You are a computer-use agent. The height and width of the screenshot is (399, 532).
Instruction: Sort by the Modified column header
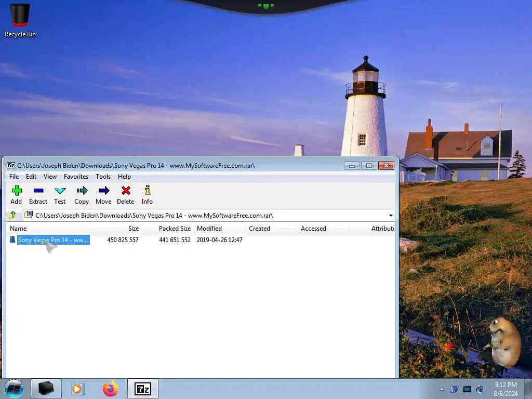point(220,229)
